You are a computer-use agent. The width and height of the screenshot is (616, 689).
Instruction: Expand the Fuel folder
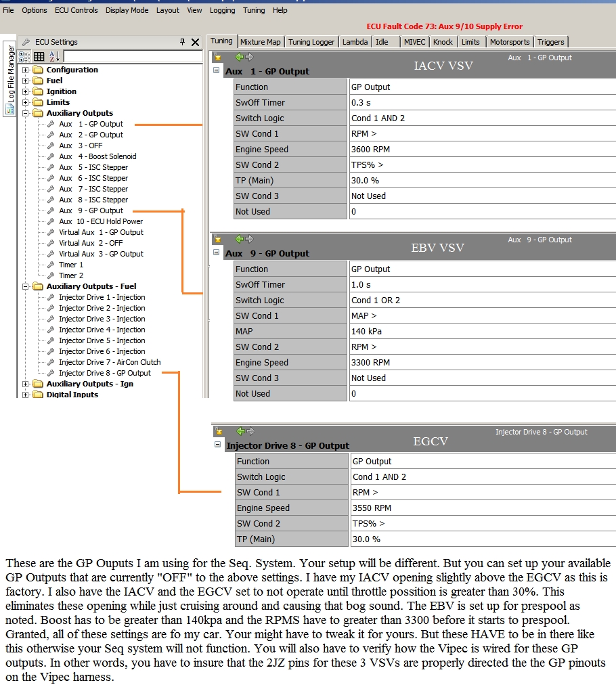point(26,81)
